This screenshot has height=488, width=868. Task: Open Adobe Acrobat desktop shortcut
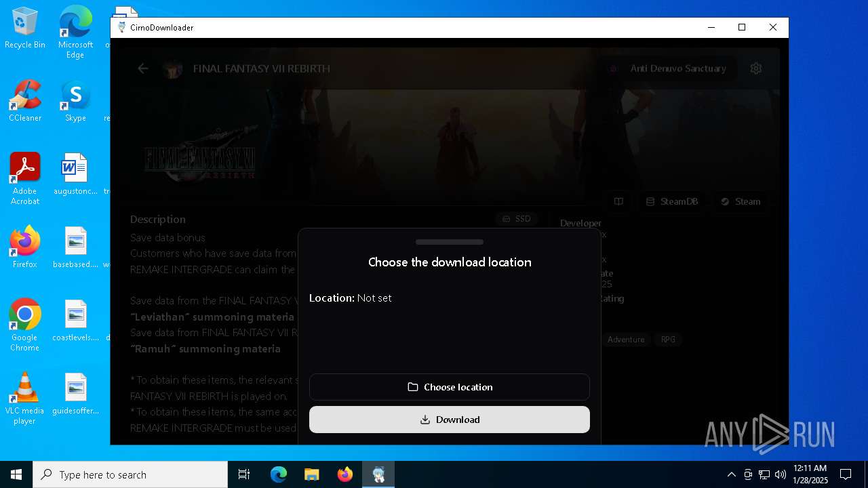tap(25, 180)
